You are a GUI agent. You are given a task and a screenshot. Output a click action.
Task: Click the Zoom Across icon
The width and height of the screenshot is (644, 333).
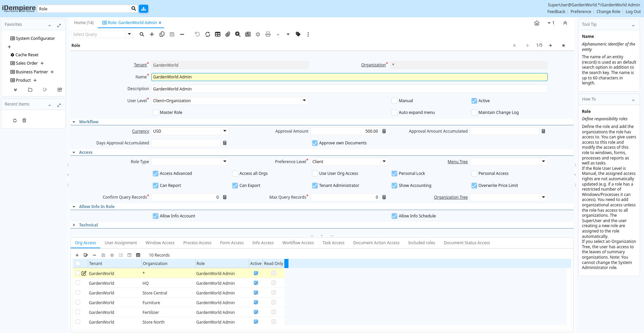238,34
